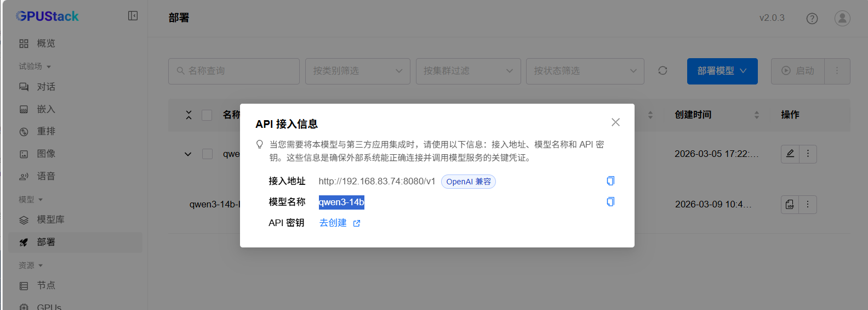Screen dimensions: 868x310
Task: Click the version label v2.0.3
Action: point(772,18)
